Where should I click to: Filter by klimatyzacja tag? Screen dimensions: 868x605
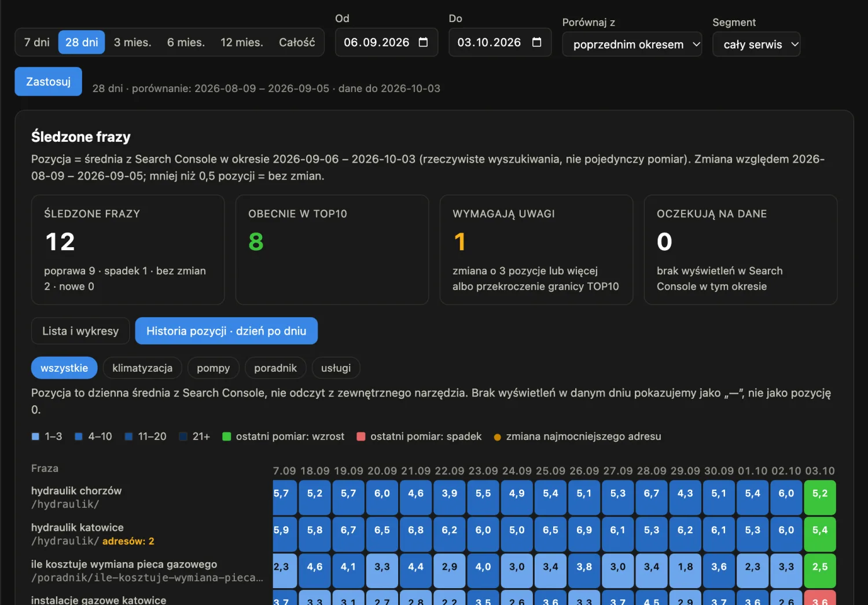click(142, 368)
